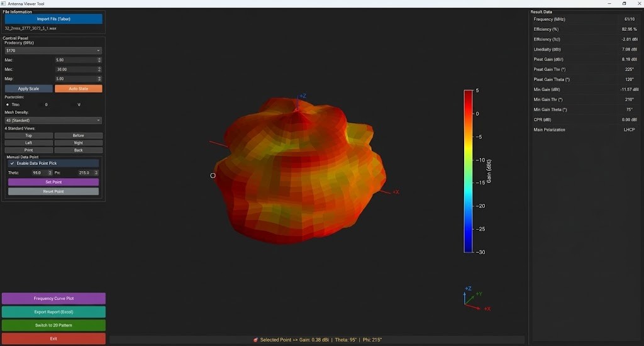Tick the Enable Data Point Pick checkbox
Screen dimensions: 644x346
coord(12,163)
